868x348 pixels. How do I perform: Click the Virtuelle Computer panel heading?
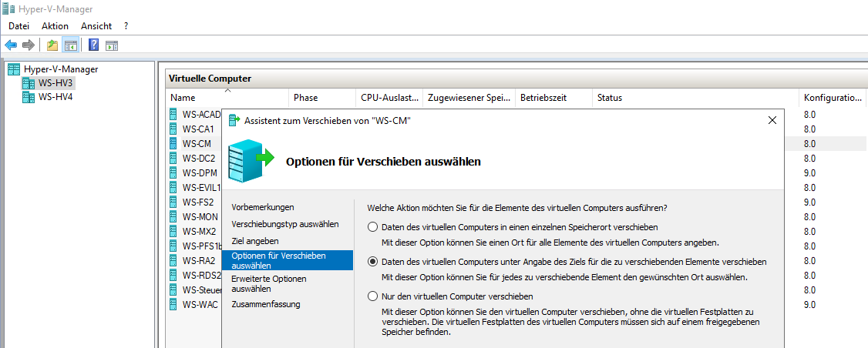(210, 79)
